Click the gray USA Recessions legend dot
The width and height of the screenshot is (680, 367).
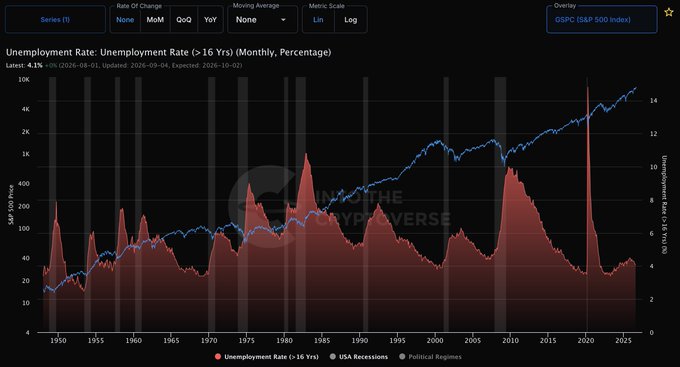pyautogui.click(x=333, y=357)
